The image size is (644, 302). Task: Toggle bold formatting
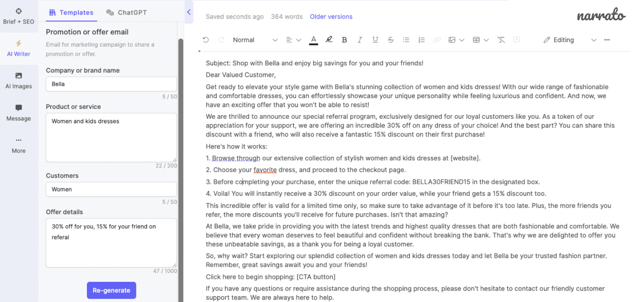[344, 40]
